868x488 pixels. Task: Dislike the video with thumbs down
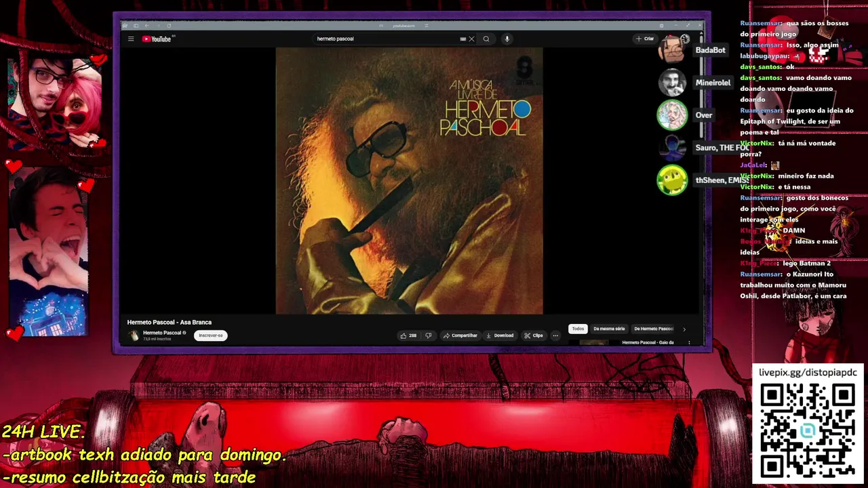click(428, 335)
